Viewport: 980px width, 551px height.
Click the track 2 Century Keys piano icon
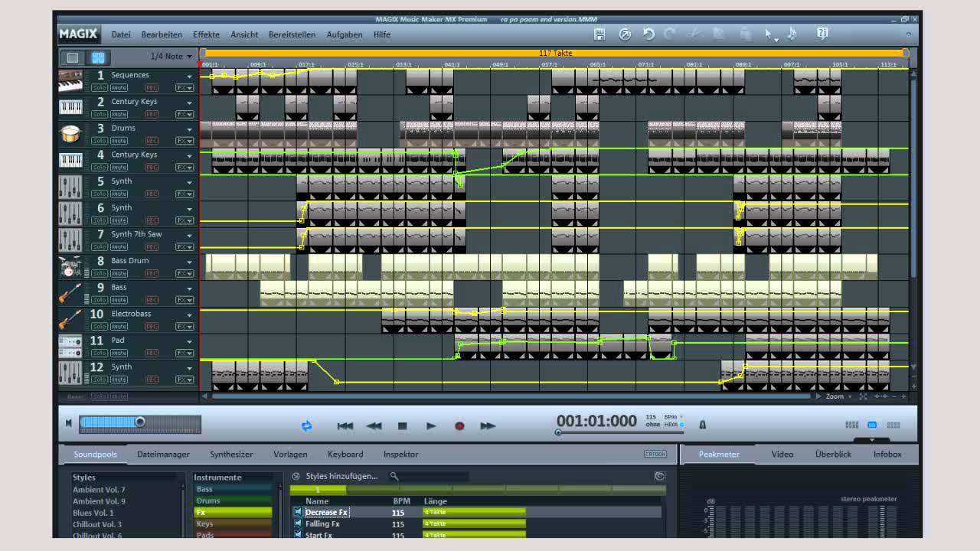[70, 107]
